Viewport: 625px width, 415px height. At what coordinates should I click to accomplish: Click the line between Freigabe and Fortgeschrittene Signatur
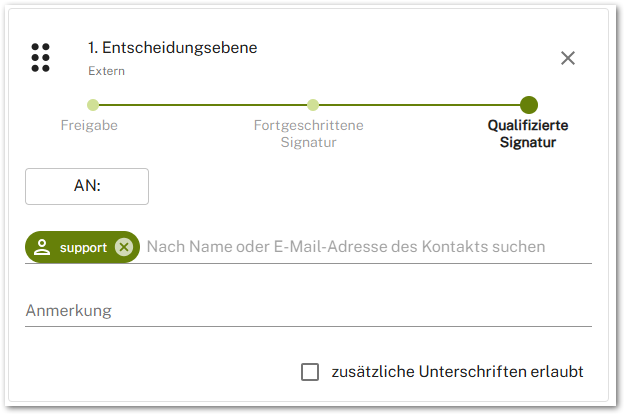[203, 104]
